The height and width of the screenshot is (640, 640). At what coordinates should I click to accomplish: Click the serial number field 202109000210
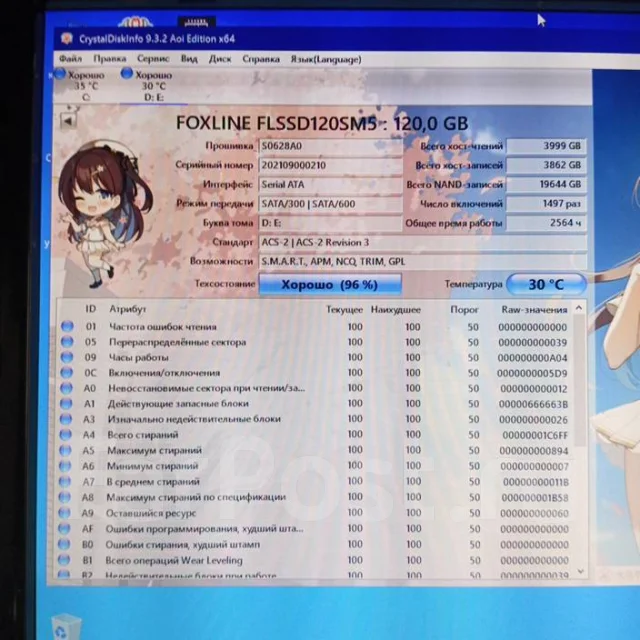pos(330,165)
